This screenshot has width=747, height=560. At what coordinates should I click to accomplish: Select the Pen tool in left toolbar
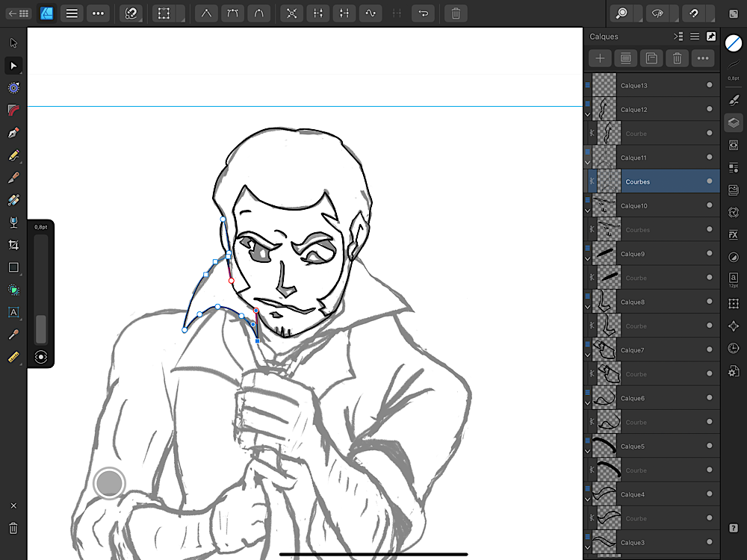click(13, 133)
